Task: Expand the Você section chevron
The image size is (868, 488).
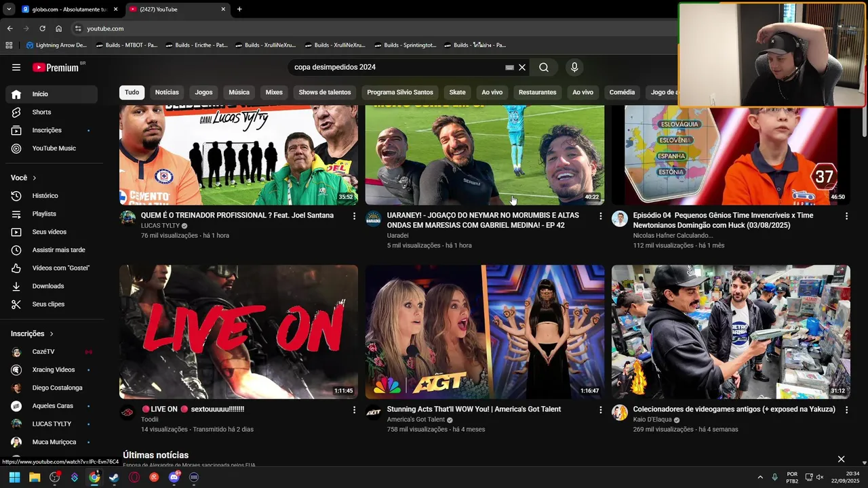Action: [x=35, y=178]
